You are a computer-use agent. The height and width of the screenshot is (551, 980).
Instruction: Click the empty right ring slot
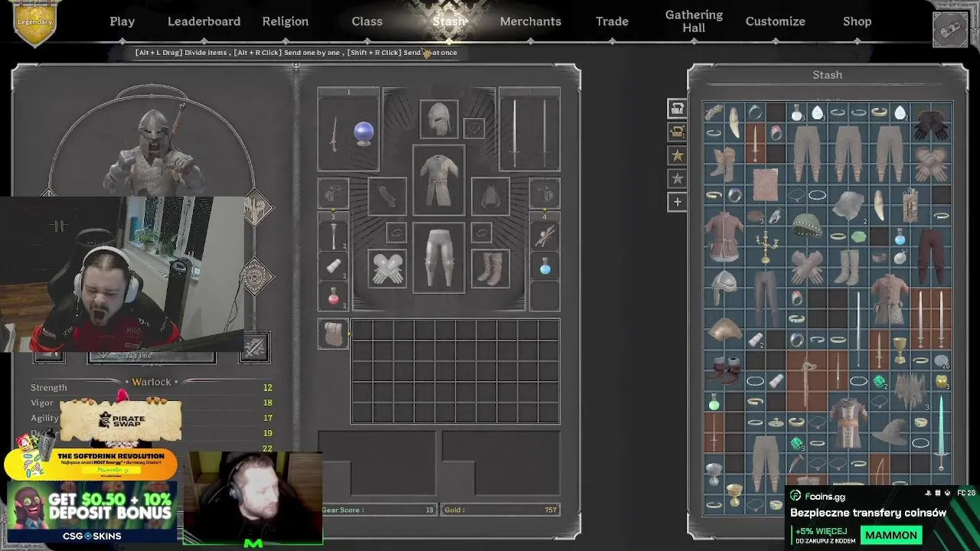click(482, 232)
